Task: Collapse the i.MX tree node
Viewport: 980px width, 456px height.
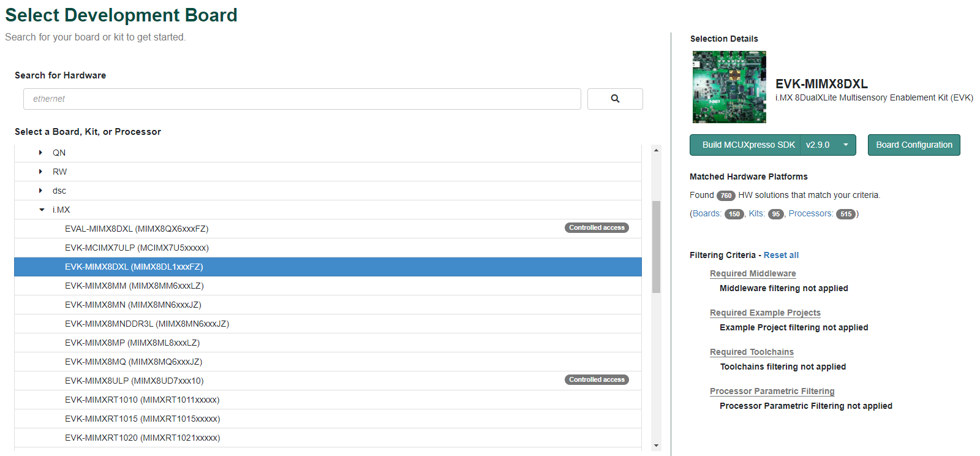Action: pos(42,210)
